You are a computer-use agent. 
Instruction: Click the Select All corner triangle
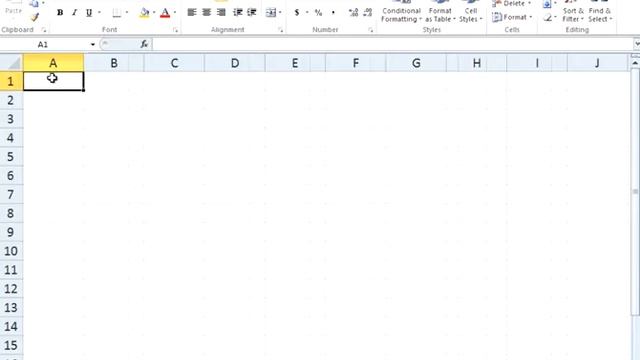tap(12, 62)
